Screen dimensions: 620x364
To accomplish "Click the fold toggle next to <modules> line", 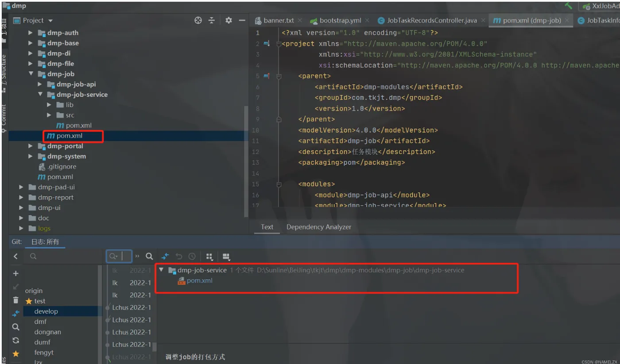I will (x=279, y=184).
